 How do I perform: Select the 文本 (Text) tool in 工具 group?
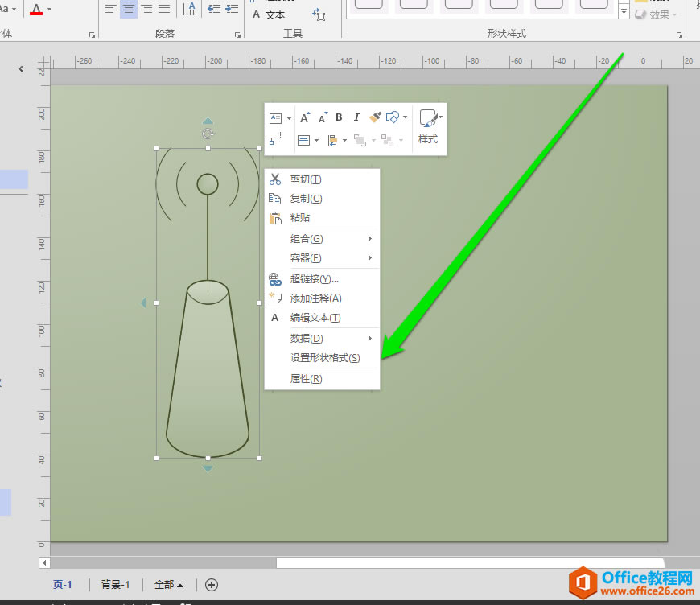point(274,14)
